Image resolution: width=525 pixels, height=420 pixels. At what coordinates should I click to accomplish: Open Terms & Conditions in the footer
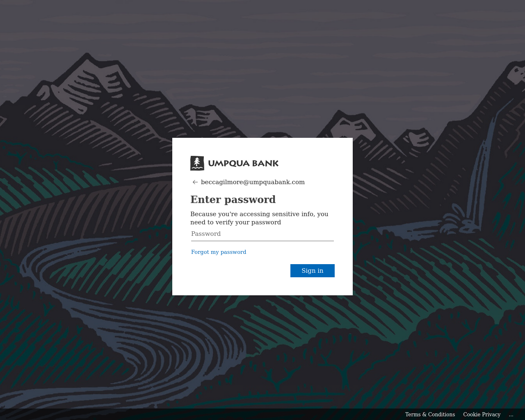(x=430, y=415)
